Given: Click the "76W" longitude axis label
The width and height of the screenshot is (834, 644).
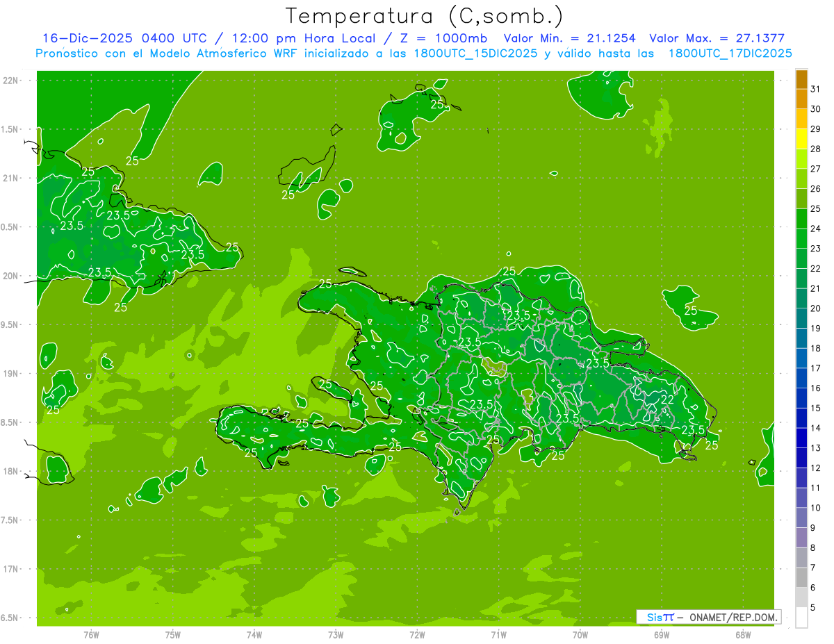Looking at the screenshot, I should [x=91, y=634].
